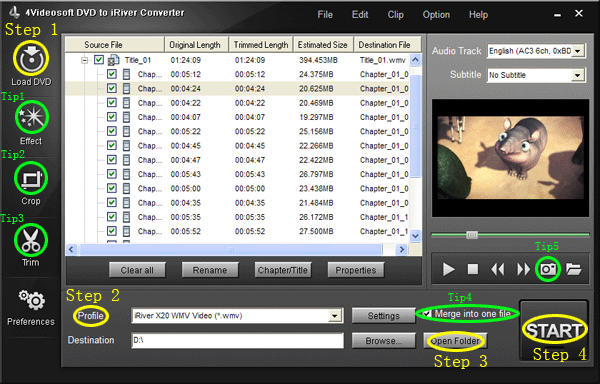Image resolution: width=600 pixels, height=384 pixels.
Task: Open the Option menu
Action: tap(436, 15)
